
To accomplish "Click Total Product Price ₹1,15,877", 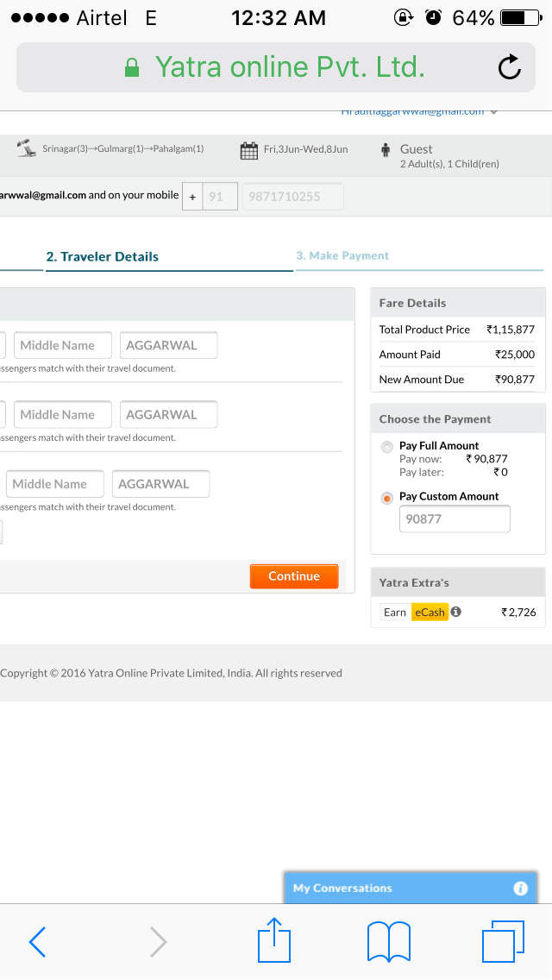I will [x=457, y=330].
